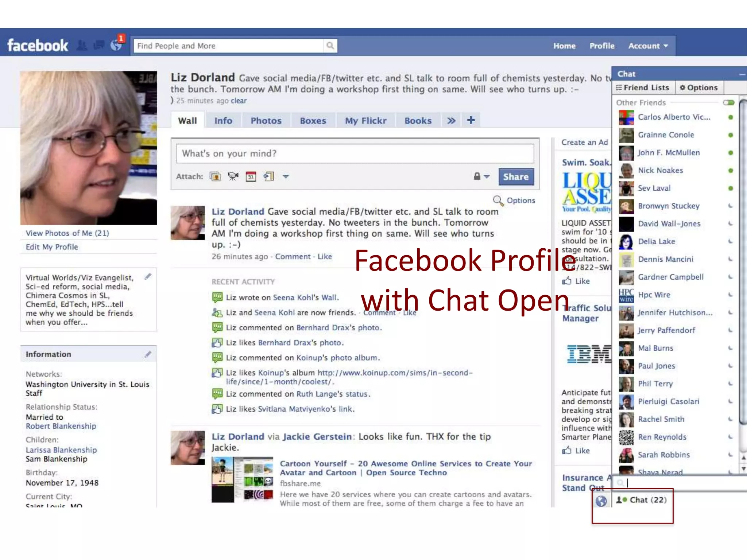The height and width of the screenshot is (560, 747).
Task: Open the Cartoon Yourself link thumbnail
Action: tap(242, 479)
